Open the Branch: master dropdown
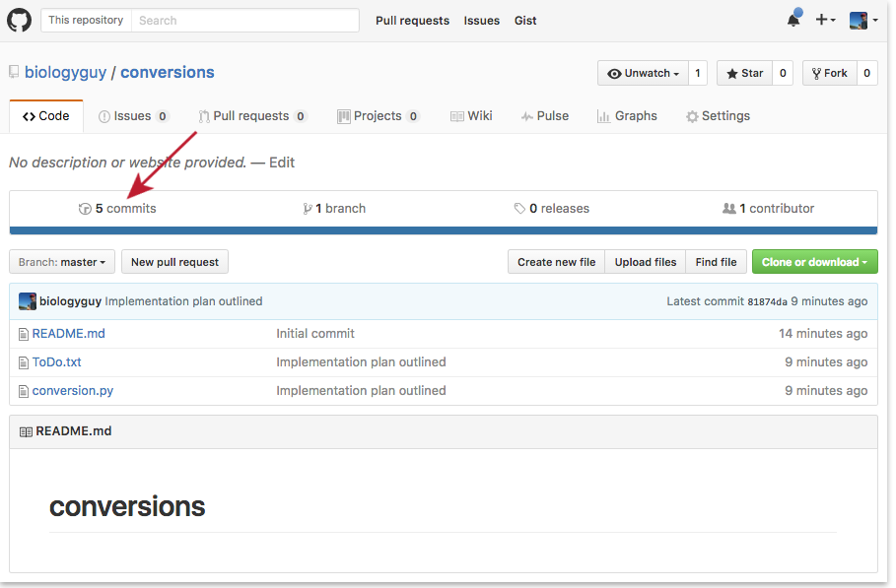 62,262
